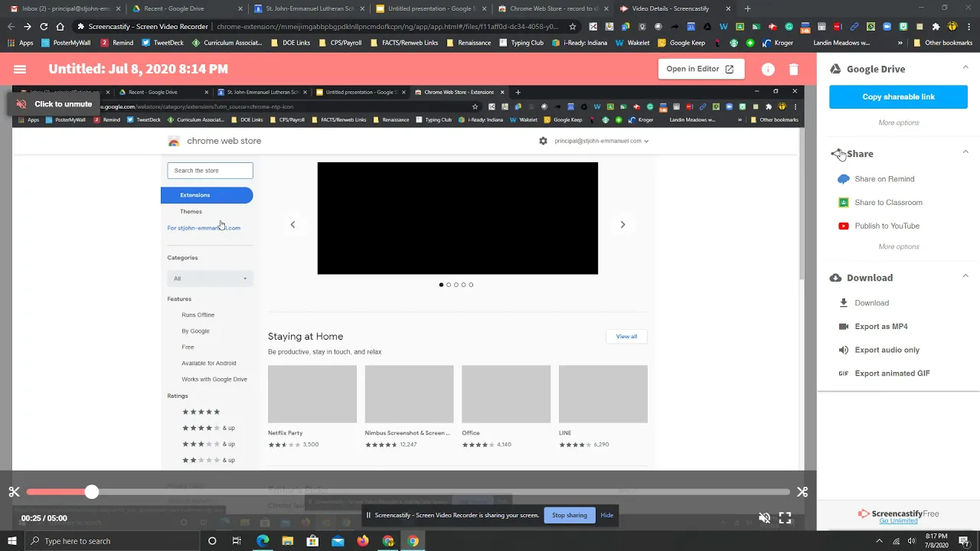The image size is (980, 551).
Task: Expand More options under Copy shareable link
Action: [899, 122]
